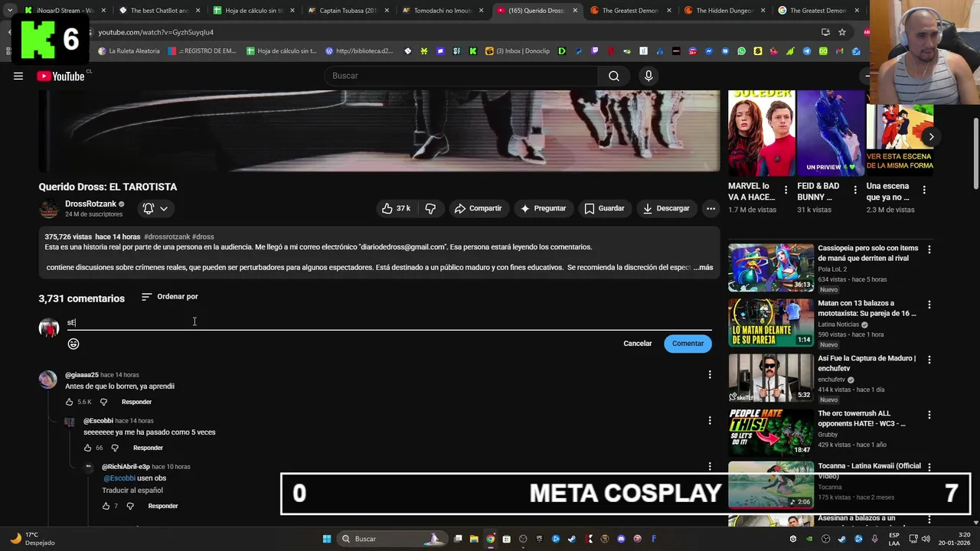Open the notification bell dropdown for DrossRotzank
The width and height of the screenshot is (980, 551).
pyautogui.click(x=155, y=208)
